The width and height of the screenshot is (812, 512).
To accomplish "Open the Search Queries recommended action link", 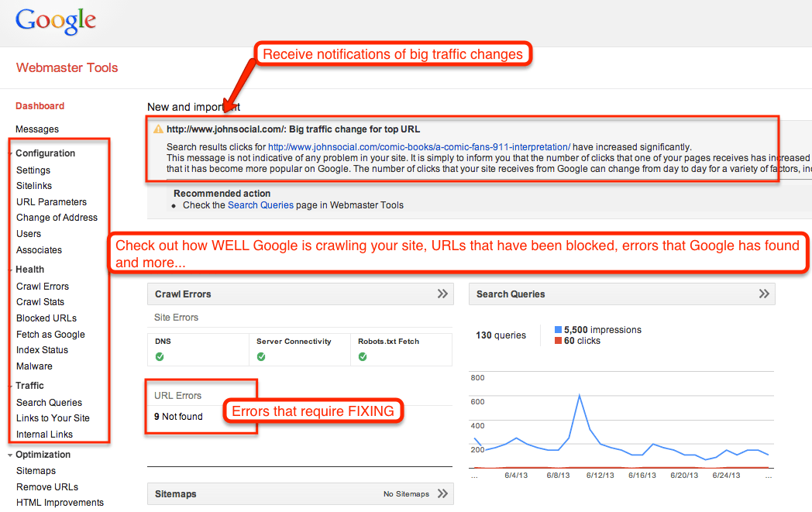I will pos(260,205).
